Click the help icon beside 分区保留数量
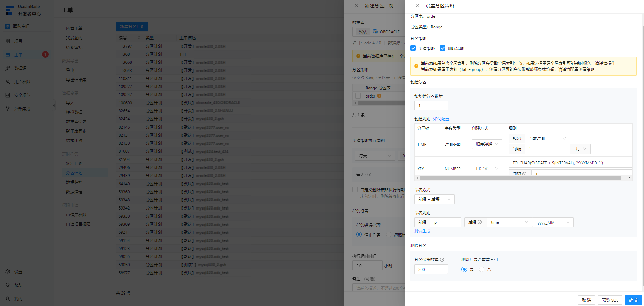Image resolution: width=644 pixels, height=306 pixels. 442,260
